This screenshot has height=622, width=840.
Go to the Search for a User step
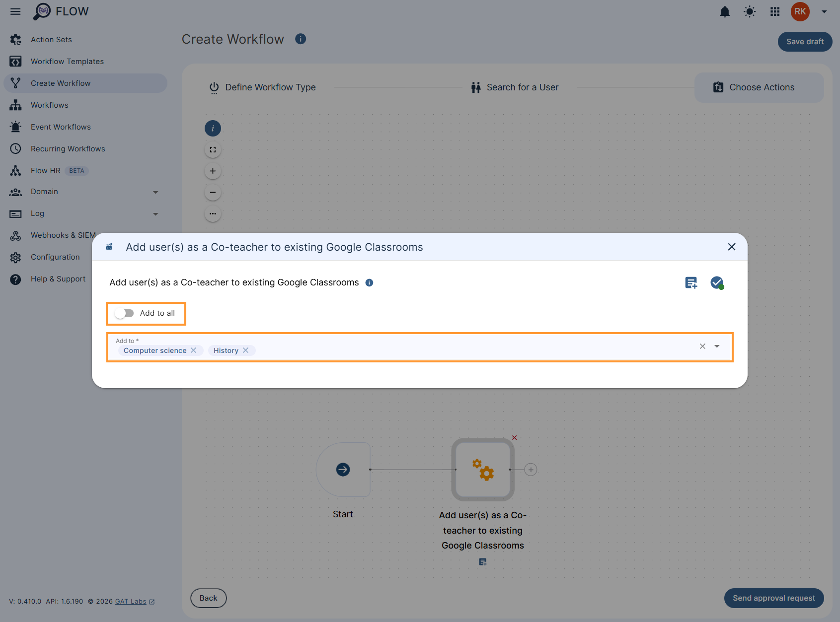[523, 87]
